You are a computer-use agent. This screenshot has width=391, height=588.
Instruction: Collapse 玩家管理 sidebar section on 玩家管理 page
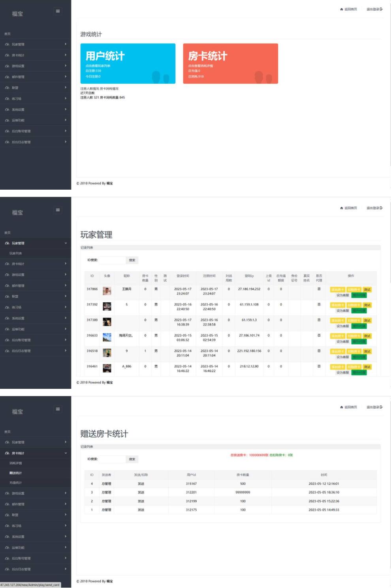(66, 243)
